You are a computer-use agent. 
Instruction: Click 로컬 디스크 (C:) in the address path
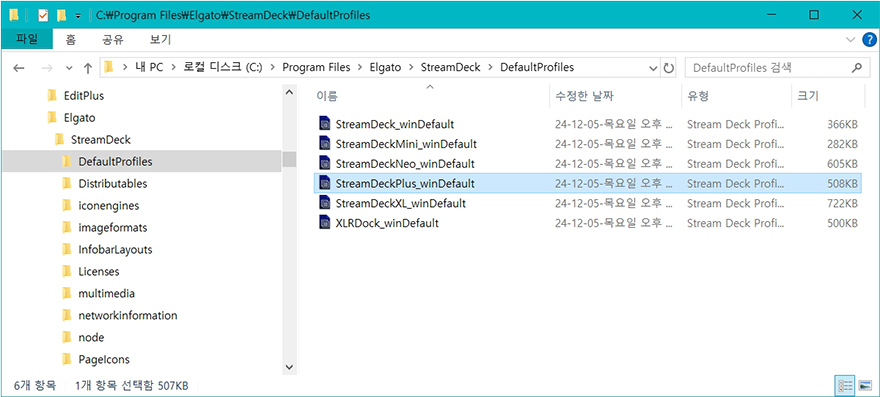point(223,67)
